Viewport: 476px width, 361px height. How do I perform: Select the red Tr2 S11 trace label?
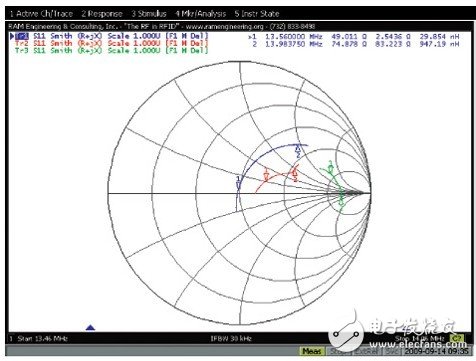point(112,43)
